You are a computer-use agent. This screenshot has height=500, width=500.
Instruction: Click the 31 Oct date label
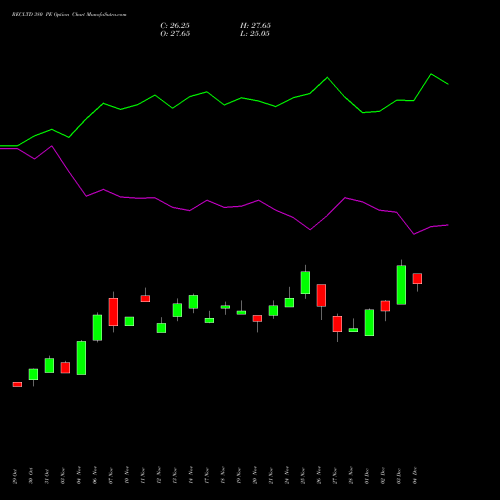[x=47, y=476]
